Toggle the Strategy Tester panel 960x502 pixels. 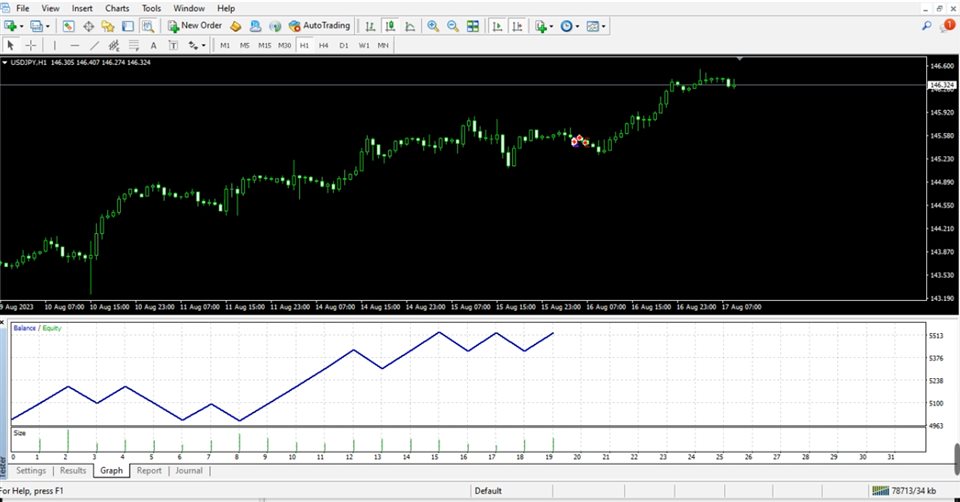coord(148,26)
